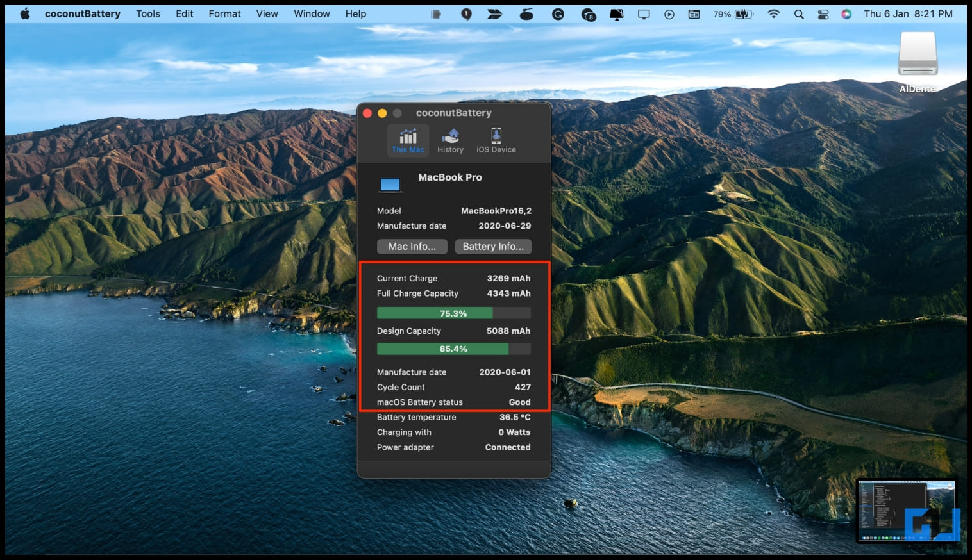Open the coconutBattery app menu
Image resolution: width=972 pixels, height=560 pixels.
click(83, 13)
